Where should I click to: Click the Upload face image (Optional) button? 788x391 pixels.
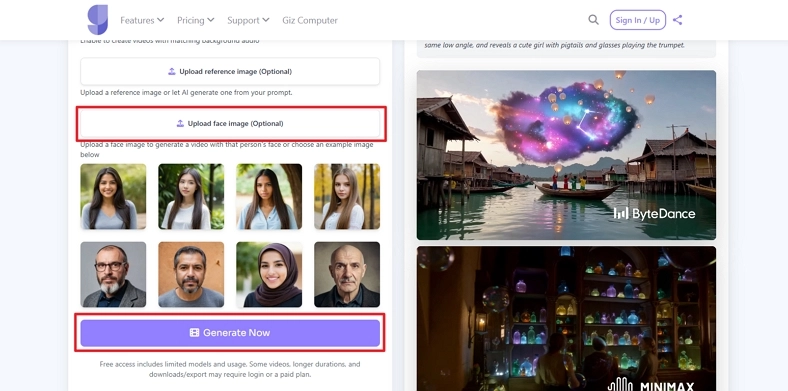click(x=230, y=124)
